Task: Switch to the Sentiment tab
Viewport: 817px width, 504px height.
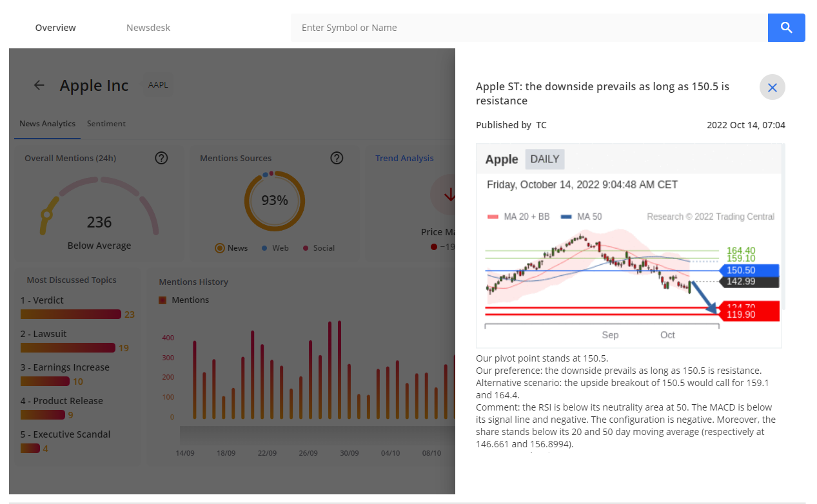Action: pyautogui.click(x=106, y=123)
